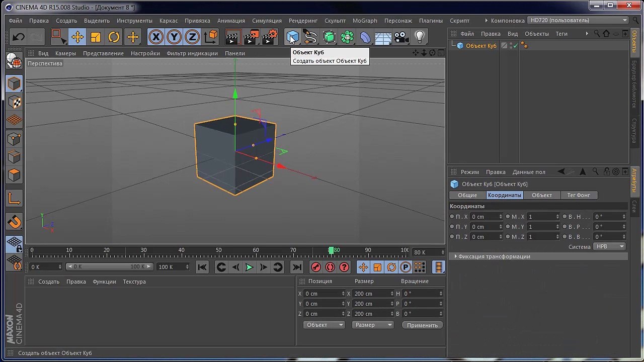Click the Применить button
The width and height of the screenshot is (644, 362).
pyautogui.click(x=422, y=325)
